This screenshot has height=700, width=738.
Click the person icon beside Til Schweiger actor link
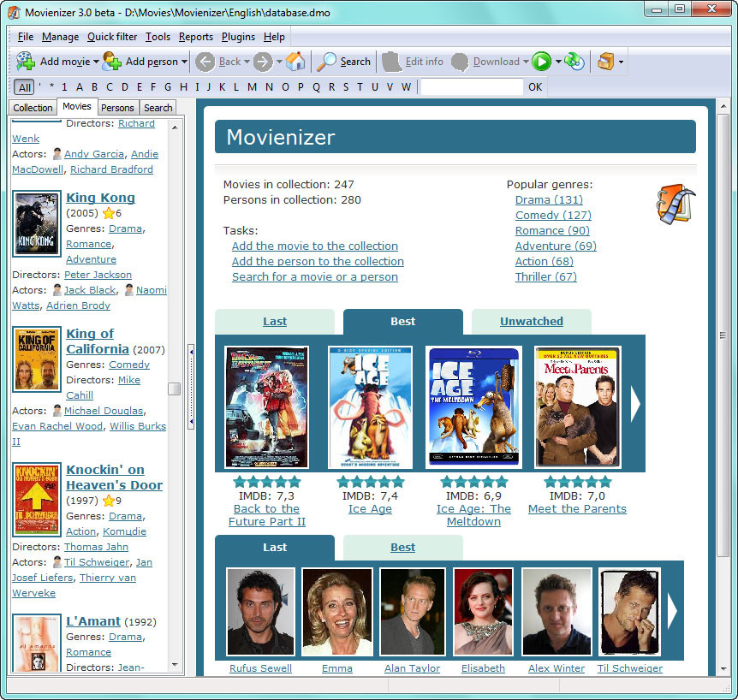pos(57,562)
